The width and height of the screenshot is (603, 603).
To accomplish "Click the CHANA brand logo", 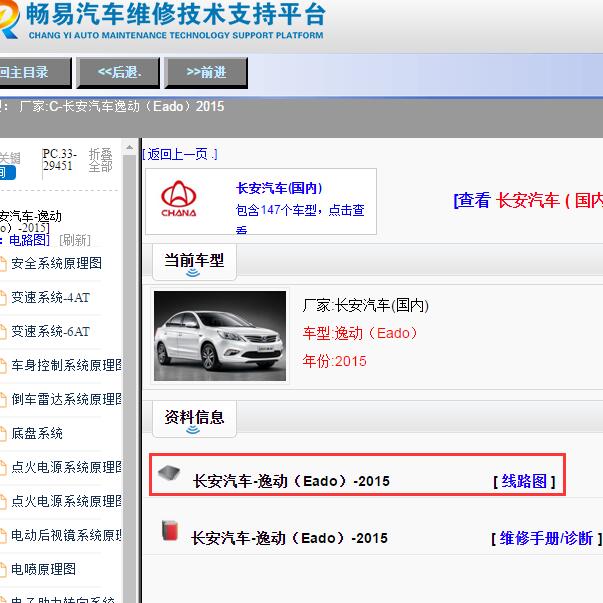I will (178, 199).
